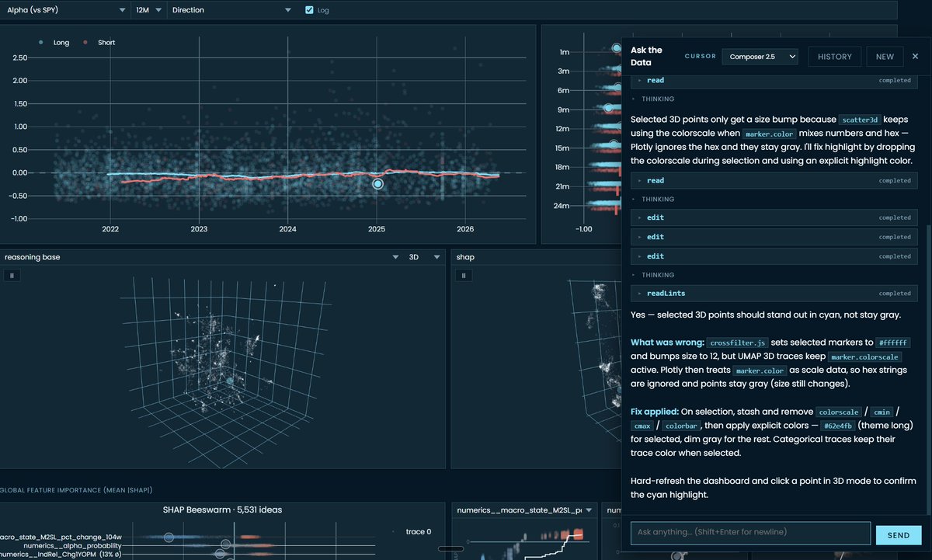
Task: Open the 12M horizon dropdown
Action: click(x=149, y=10)
